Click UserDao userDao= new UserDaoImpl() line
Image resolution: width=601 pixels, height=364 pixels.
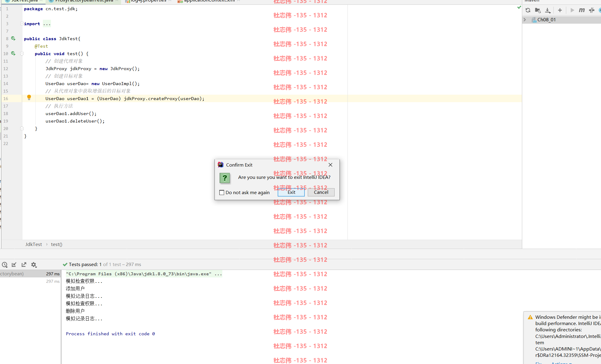93,84
